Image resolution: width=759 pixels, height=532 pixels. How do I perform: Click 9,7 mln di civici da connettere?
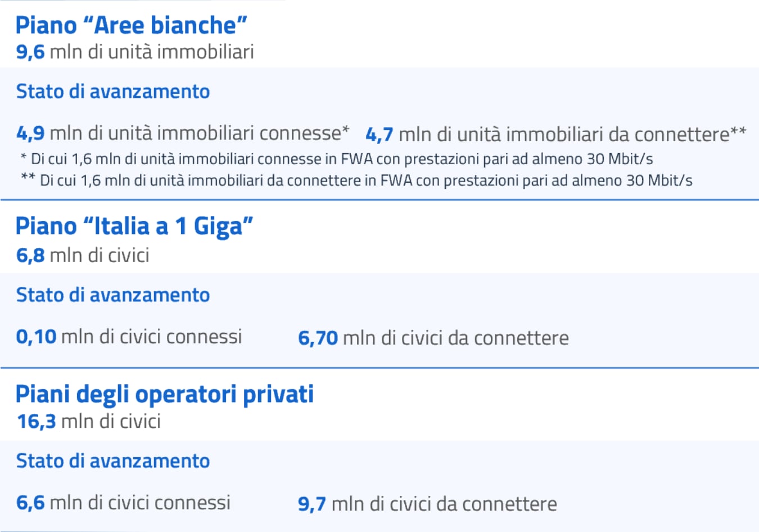[x=428, y=504]
